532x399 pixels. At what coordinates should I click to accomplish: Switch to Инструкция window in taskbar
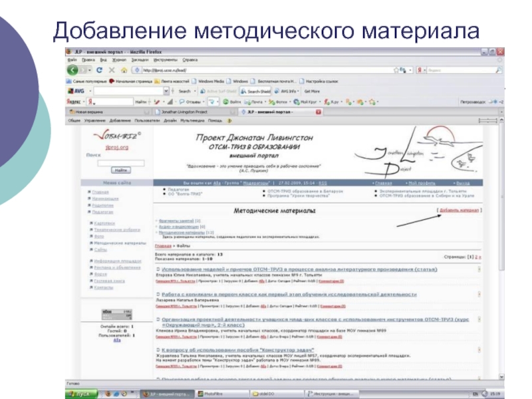pos(332,394)
